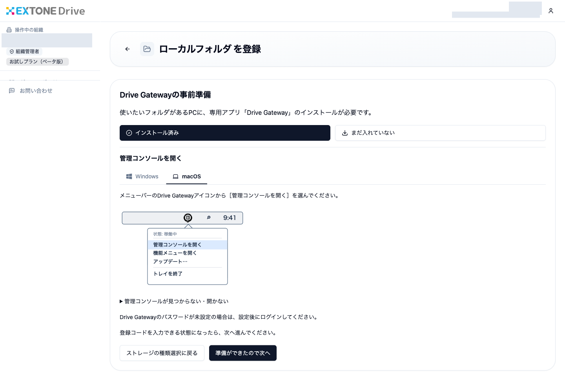Switch to the macOS tab
Image resolution: width=565 pixels, height=392 pixels.
coord(187,176)
